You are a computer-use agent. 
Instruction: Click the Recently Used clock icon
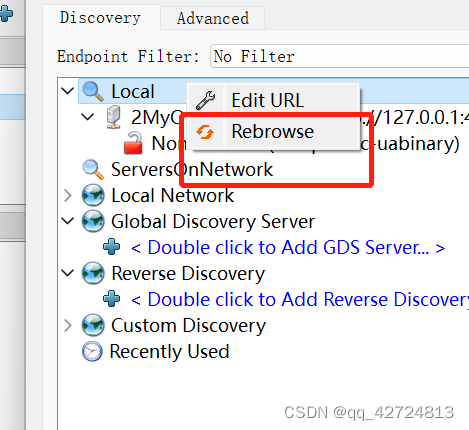coord(92,351)
